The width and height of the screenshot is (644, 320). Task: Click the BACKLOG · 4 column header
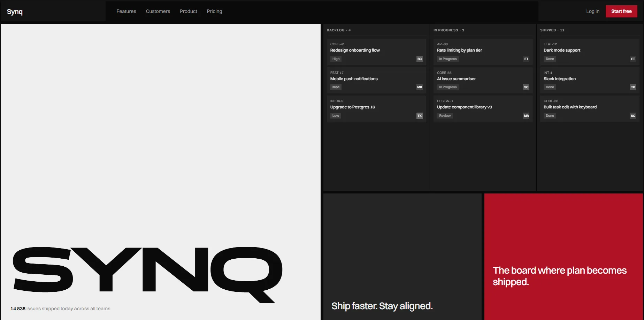click(x=339, y=30)
